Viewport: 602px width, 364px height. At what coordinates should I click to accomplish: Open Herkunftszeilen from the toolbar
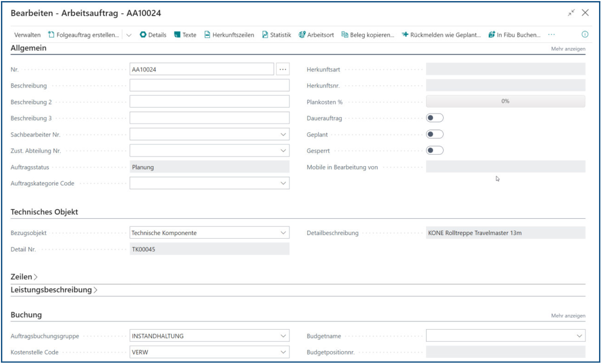coord(229,35)
